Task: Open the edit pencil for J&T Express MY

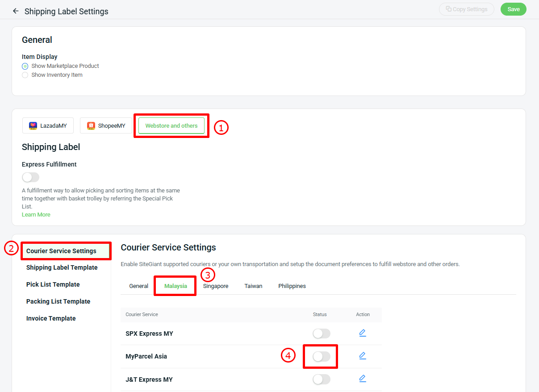Action: [x=362, y=379]
